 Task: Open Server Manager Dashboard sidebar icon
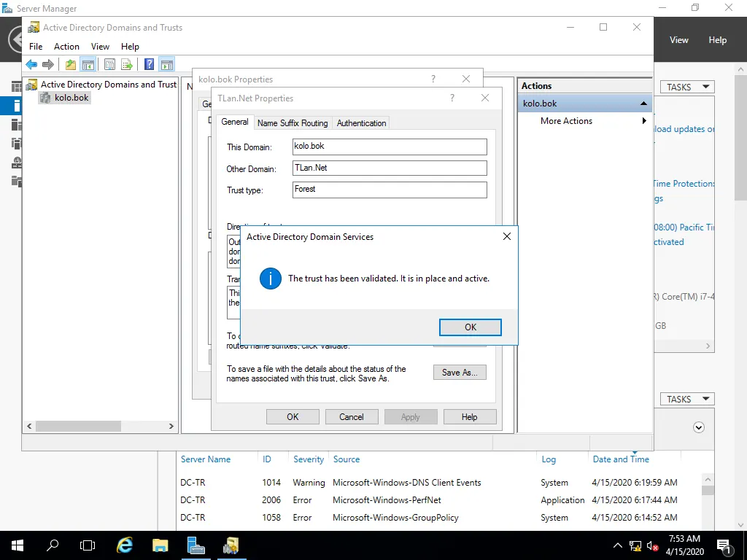pos(16,87)
